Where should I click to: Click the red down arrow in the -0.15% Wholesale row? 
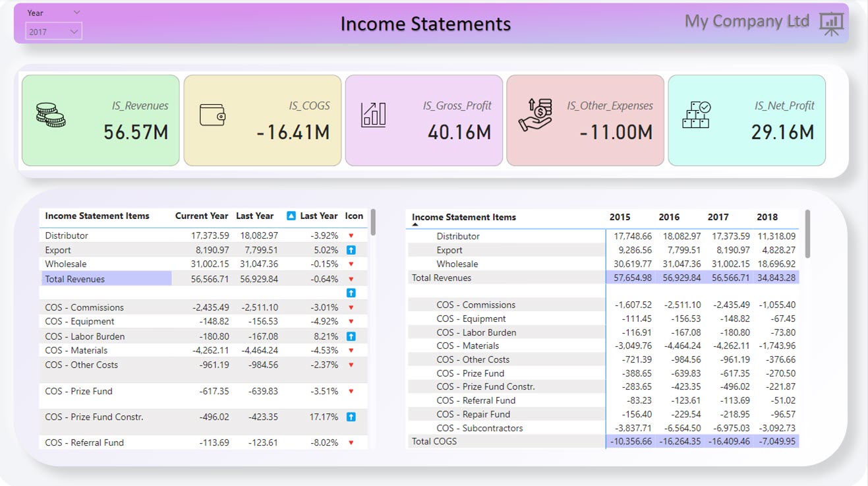[x=351, y=264]
